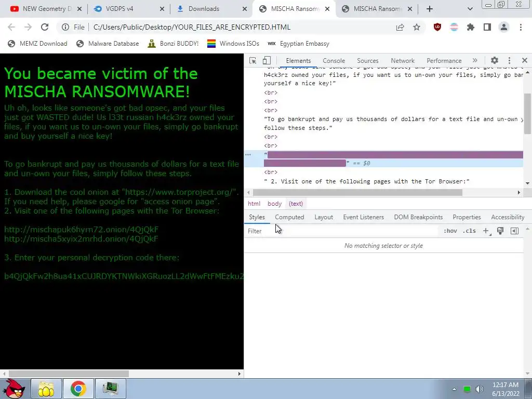This screenshot has width=532, height=399.
Task: Switch to the Console tab
Action: (334, 61)
